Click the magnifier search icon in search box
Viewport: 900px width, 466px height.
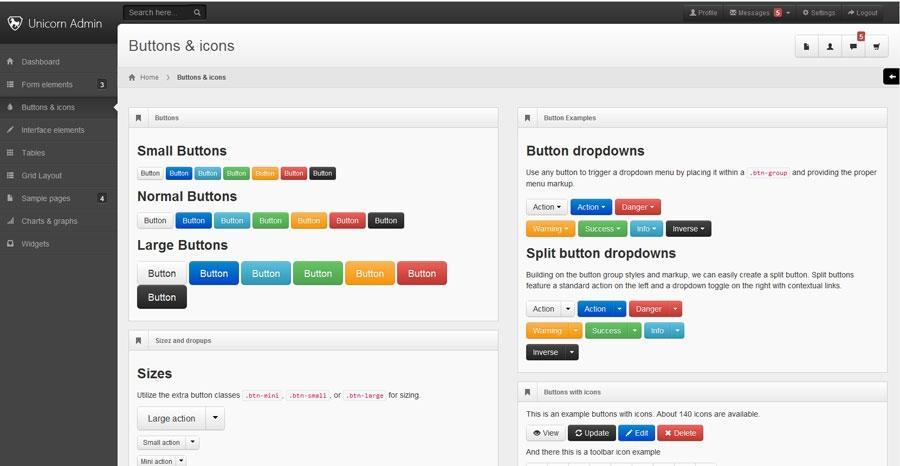coord(197,13)
